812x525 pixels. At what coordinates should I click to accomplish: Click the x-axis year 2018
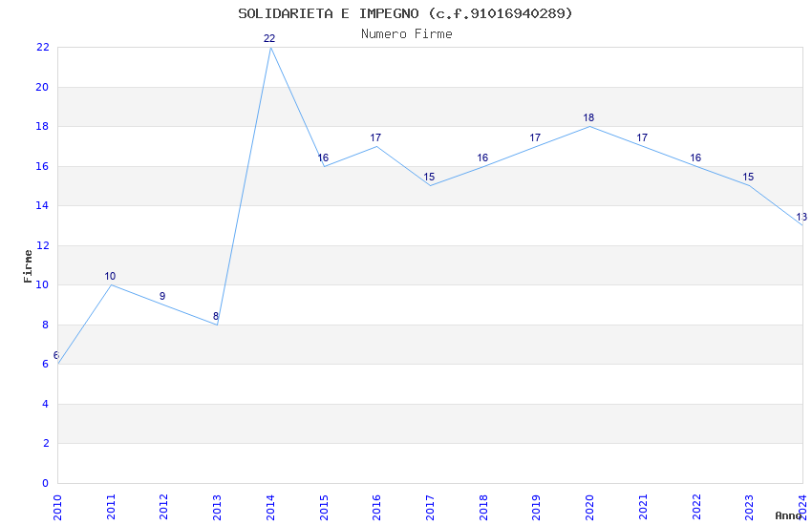click(483, 508)
